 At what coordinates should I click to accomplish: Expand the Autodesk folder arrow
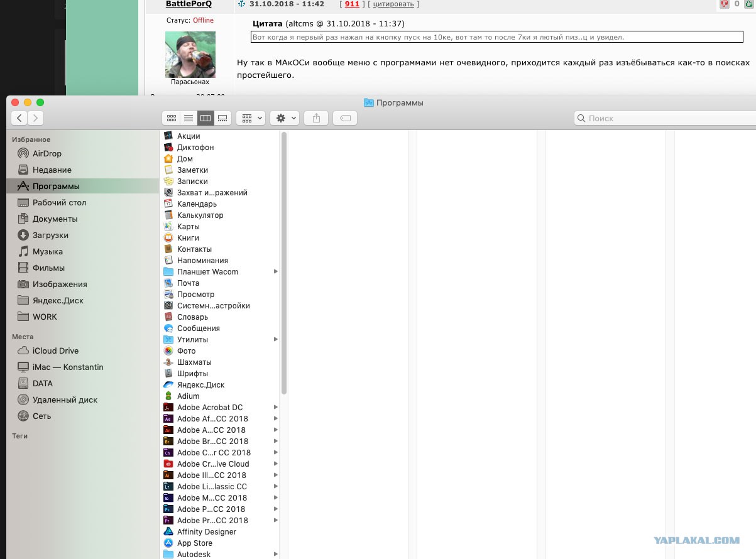tap(275, 554)
